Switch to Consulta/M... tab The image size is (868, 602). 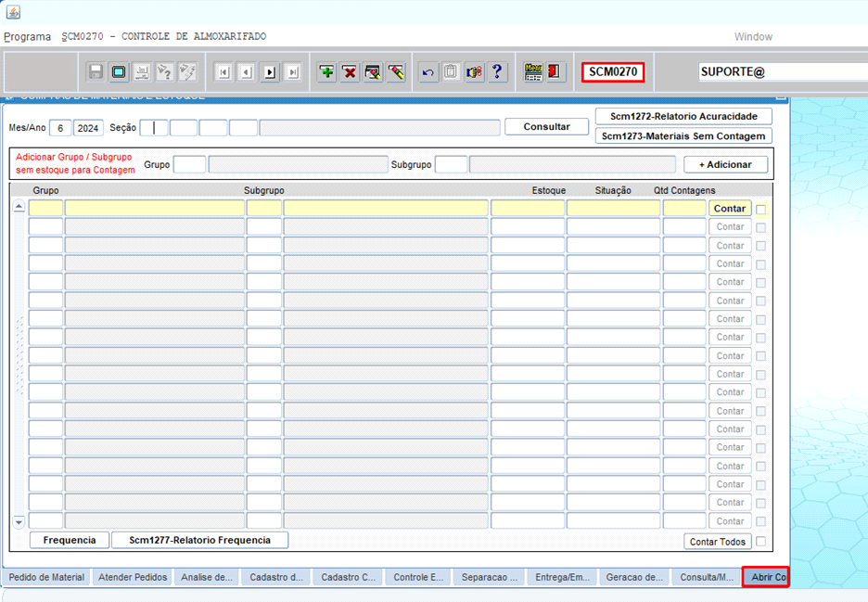[x=707, y=577]
